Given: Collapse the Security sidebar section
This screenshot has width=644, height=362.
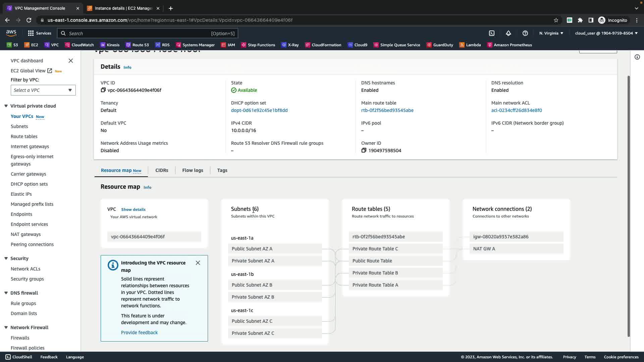Looking at the screenshot, I should coord(6,258).
